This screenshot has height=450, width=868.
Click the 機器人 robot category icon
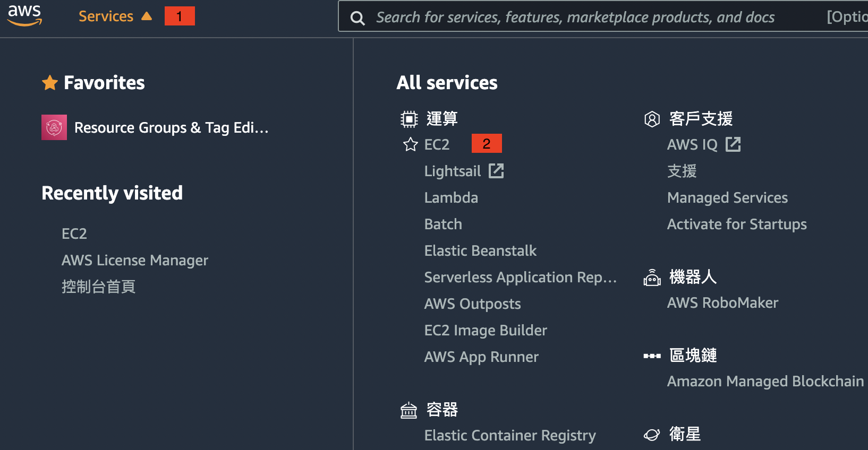click(652, 277)
